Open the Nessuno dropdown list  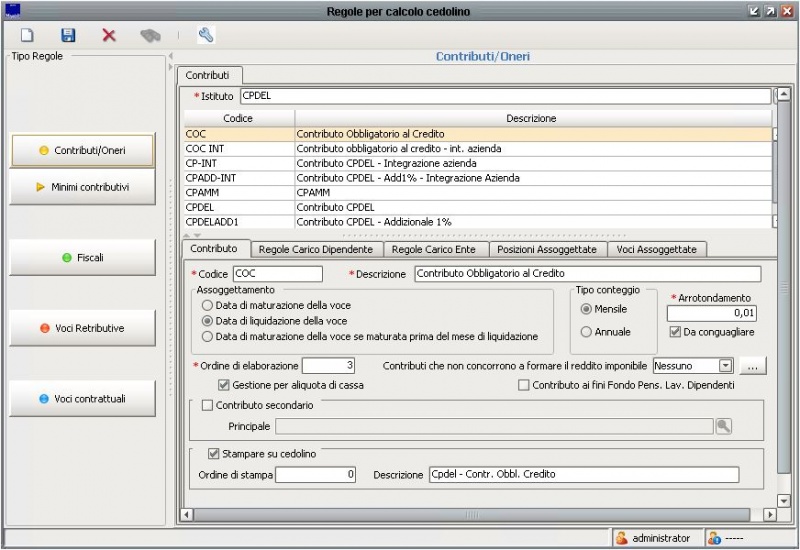point(725,366)
